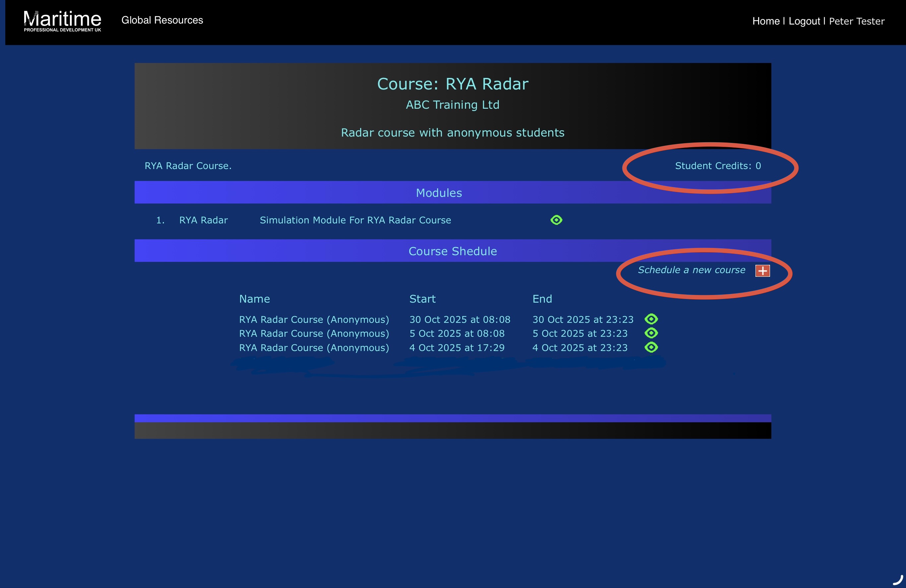Click the Maritime Professional Development UK logo
Screen dimensions: 906x588
click(x=62, y=21)
